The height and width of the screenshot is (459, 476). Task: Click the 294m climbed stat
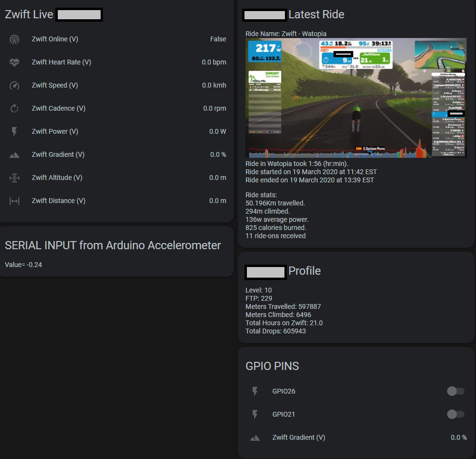(268, 211)
